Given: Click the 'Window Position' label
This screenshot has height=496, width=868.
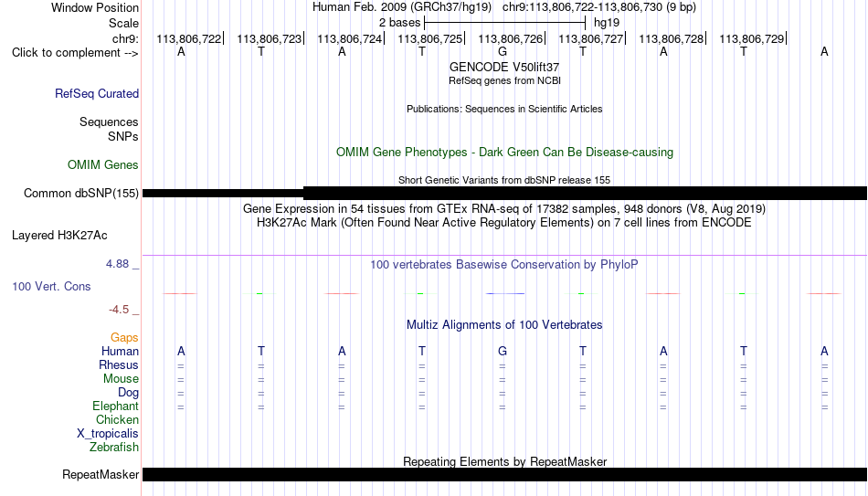Looking at the screenshot, I should click(x=95, y=7).
